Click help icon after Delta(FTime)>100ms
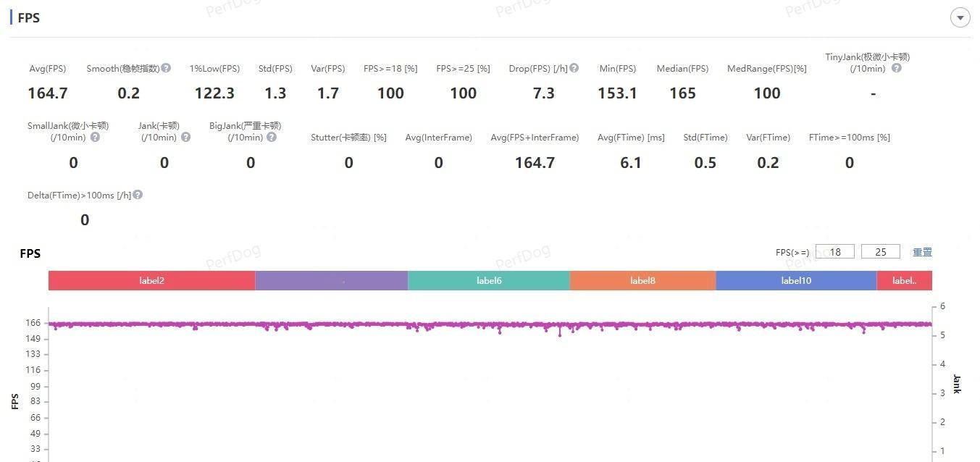The image size is (980, 462). 138,195
